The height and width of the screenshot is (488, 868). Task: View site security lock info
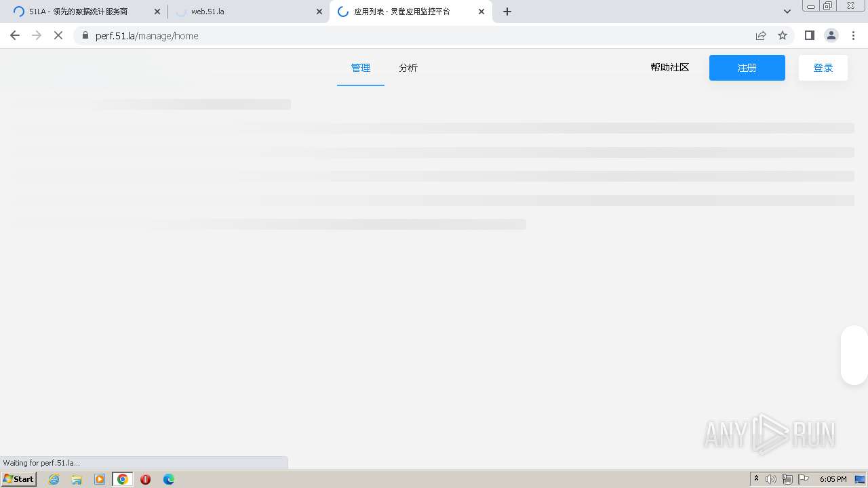[85, 35]
